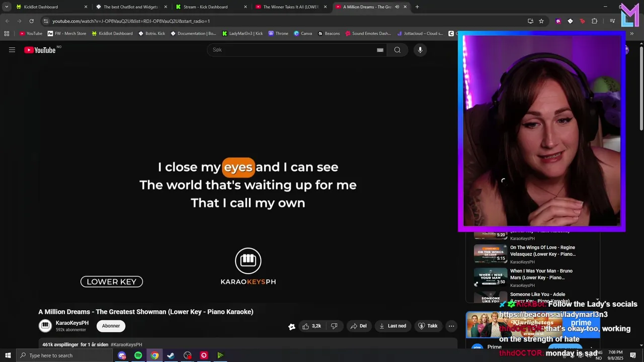Open the Jottacloud bookmark

coord(420,34)
